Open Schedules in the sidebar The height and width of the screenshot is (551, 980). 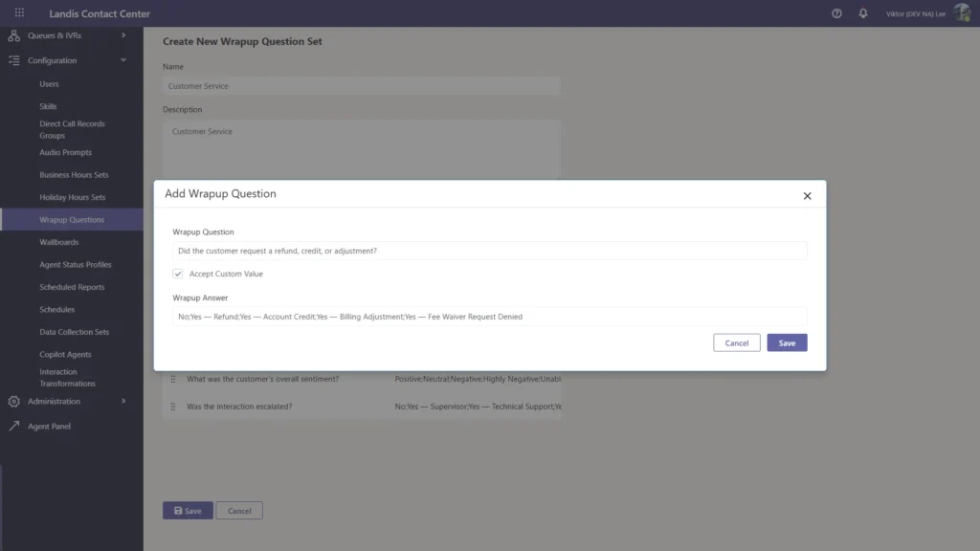click(56, 310)
